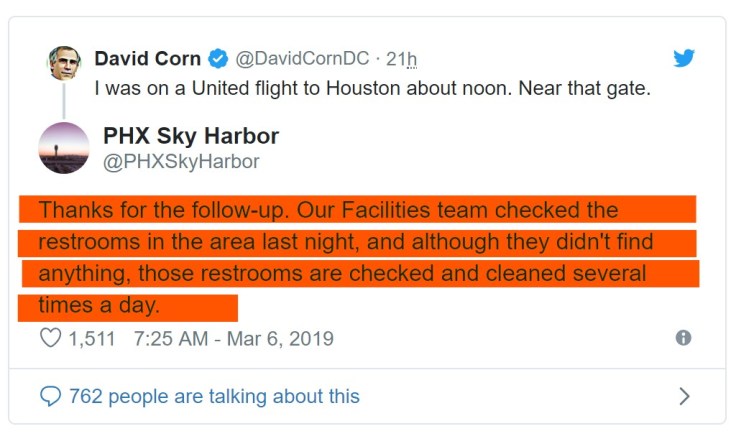View "762 people are talking about this"
Screen dimensions: 736x444
[x=213, y=396]
